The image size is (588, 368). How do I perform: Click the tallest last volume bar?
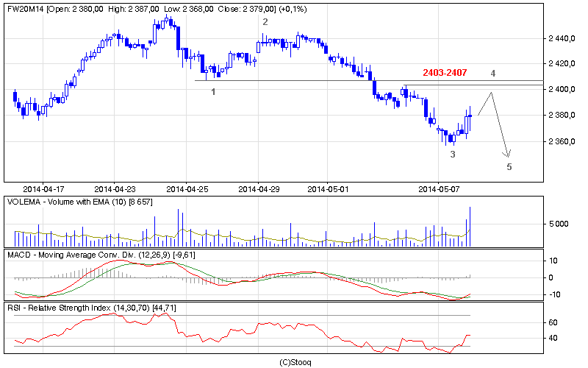tap(470, 227)
